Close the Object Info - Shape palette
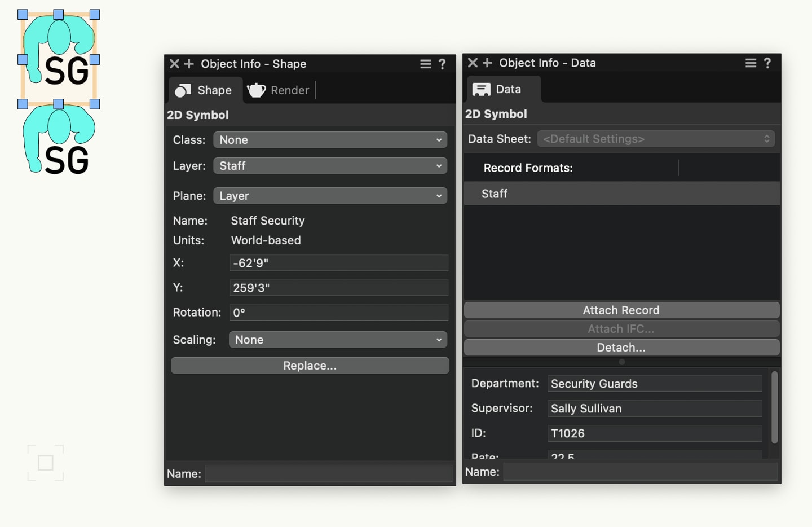 (175, 64)
